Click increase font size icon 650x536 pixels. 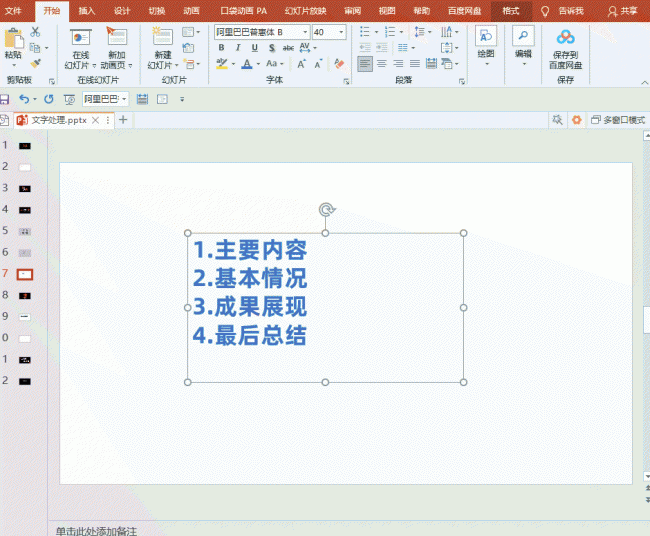click(x=301, y=64)
